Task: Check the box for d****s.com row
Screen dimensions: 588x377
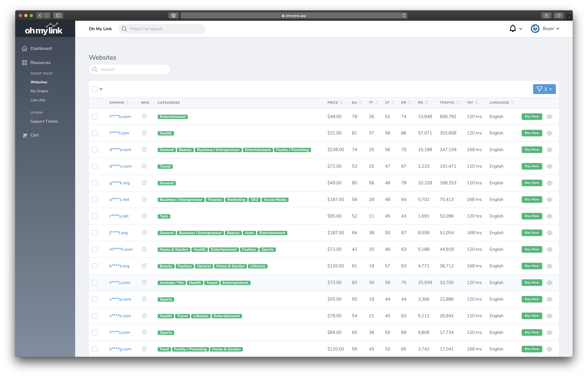Action: click(95, 150)
